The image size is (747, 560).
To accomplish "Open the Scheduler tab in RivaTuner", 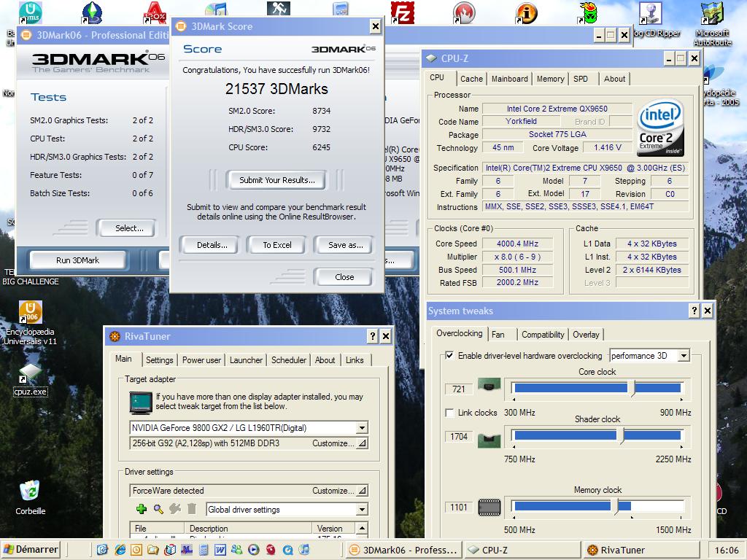I will [289, 360].
